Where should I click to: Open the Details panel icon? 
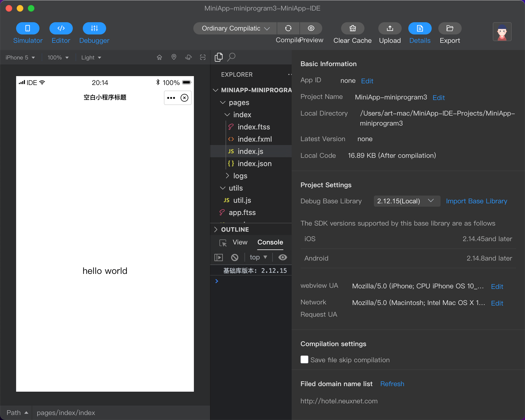tap(420, 28)
